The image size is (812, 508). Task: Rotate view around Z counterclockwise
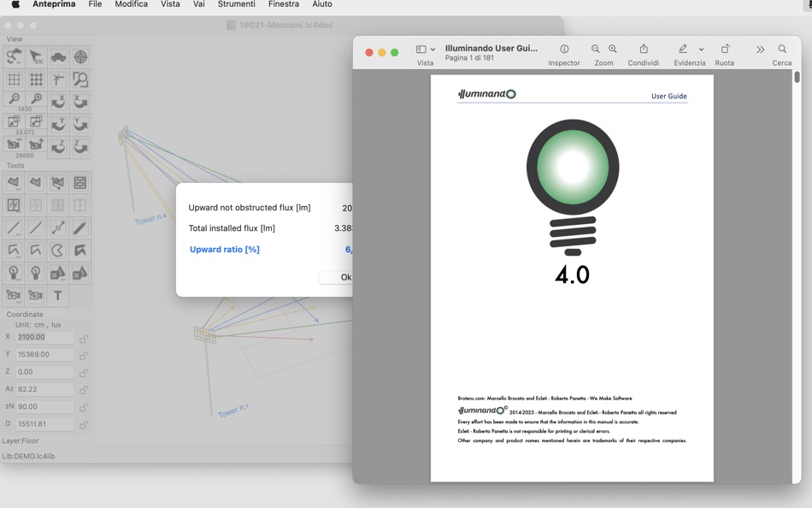[x=58, y=146]
